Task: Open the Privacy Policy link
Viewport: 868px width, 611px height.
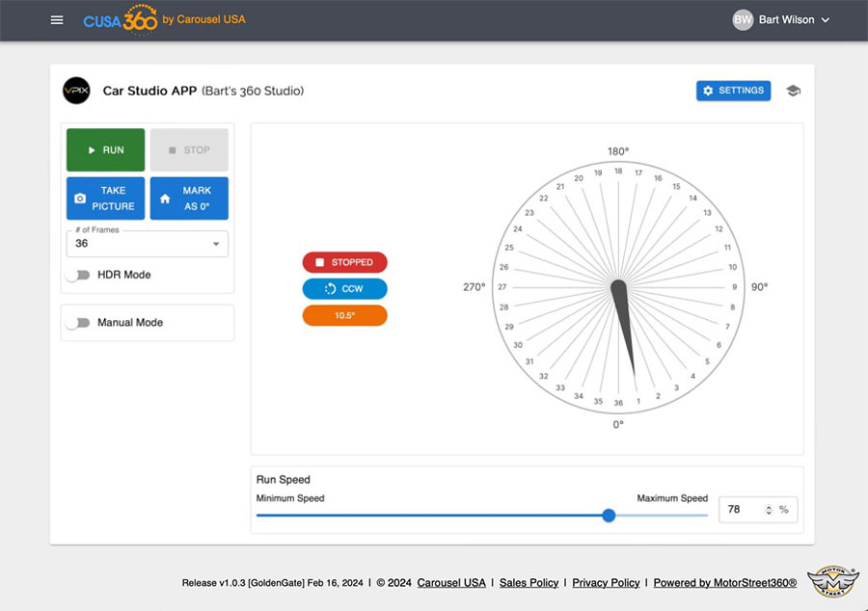Action: pyautogui.click(x=606, y=583)
